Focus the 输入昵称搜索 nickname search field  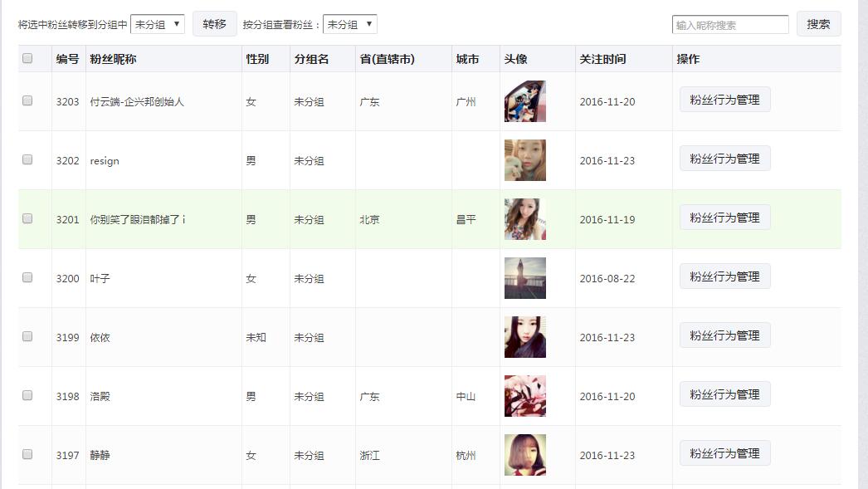(730, 25)
